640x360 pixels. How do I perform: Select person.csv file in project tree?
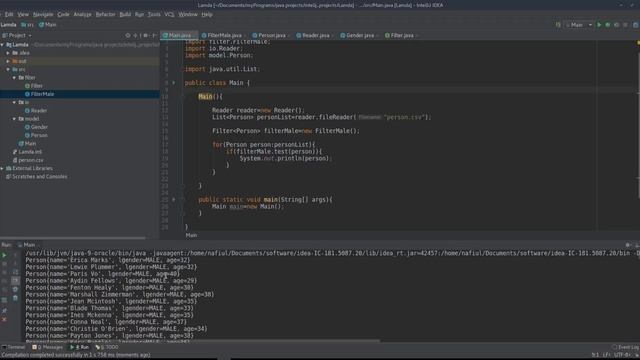tap(28, 160)
